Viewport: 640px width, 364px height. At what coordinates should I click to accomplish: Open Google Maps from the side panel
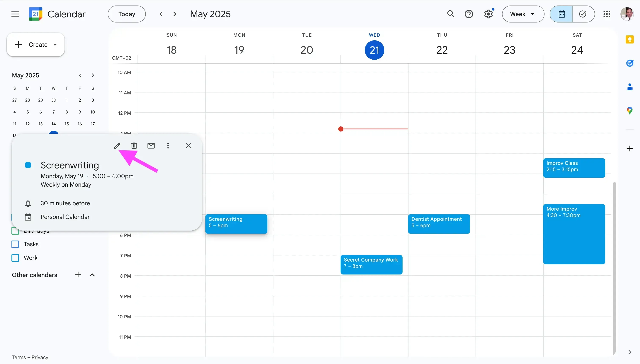point(630,110)
